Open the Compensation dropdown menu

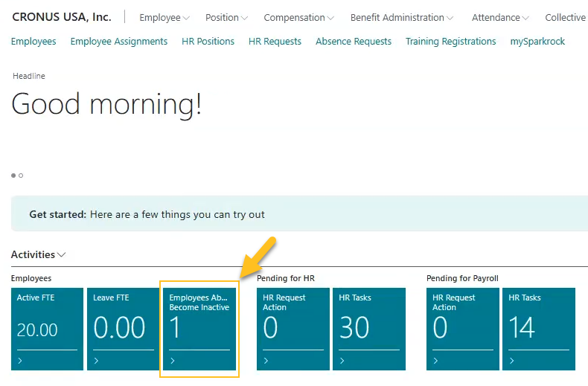coord(298,17)
